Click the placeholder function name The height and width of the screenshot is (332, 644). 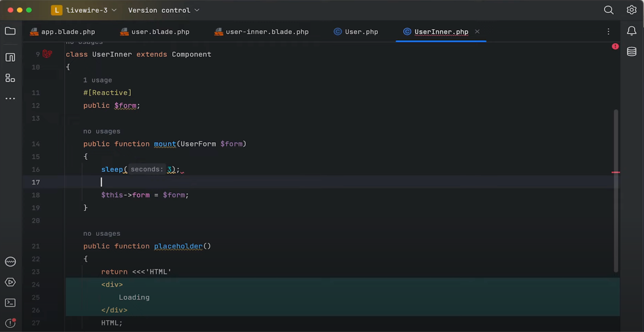tap(178, 246)
